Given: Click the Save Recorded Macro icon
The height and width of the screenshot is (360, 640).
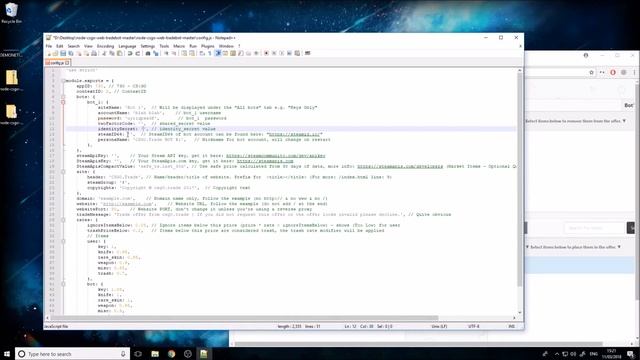Looking at the screenshot, I should click(297, 53).
